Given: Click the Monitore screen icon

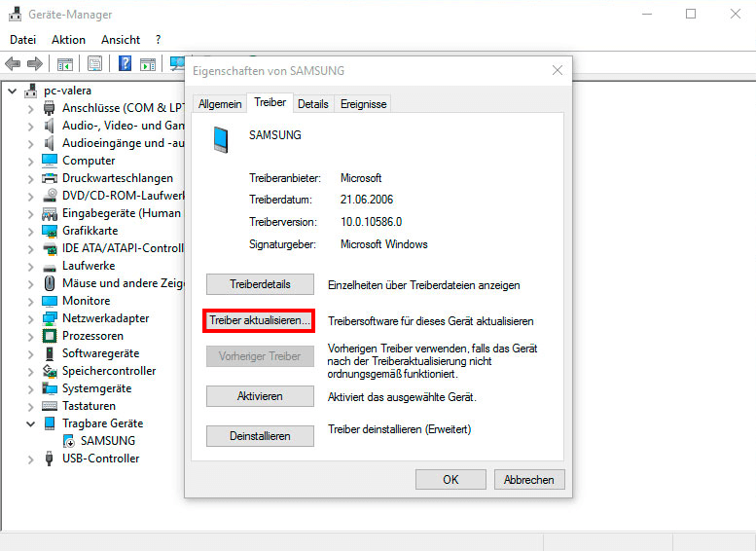Looking at the screenshot, I should click(x=50, y=301).
